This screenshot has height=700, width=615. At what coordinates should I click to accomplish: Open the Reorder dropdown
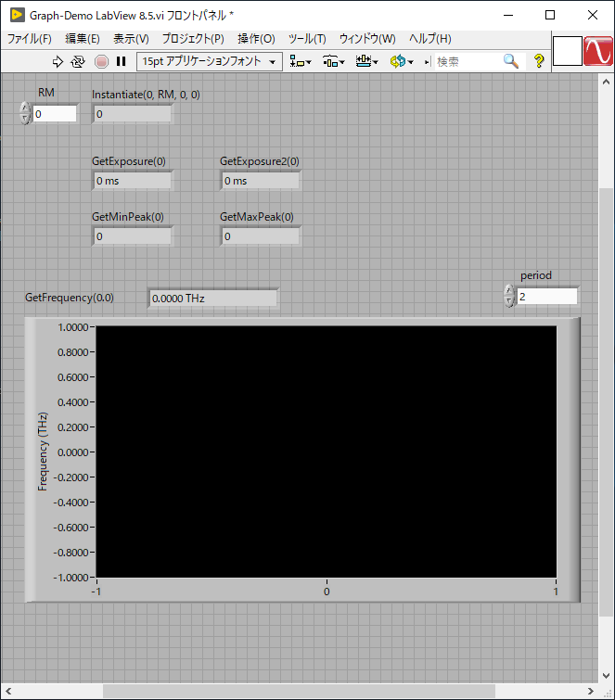401,61
